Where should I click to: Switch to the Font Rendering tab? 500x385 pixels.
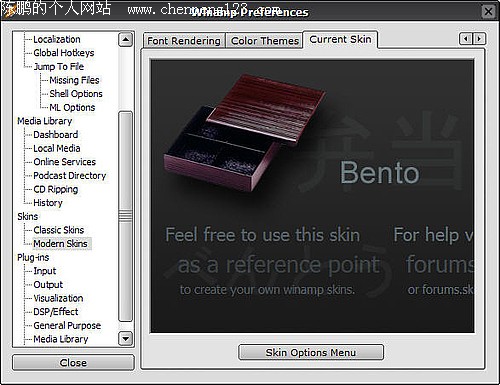[184, 41]
